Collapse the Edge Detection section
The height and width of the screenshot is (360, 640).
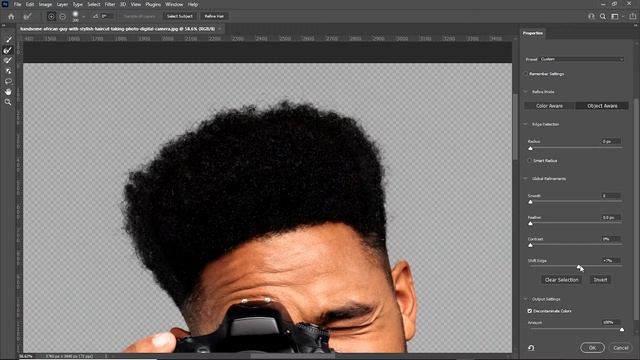click(x=526, y=124)
